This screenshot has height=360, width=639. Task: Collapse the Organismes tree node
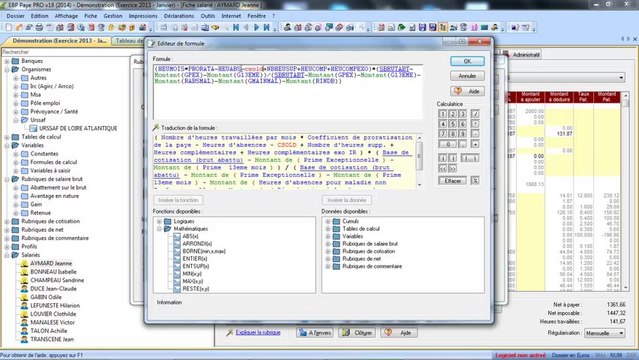pyautogui.click(x=7, y=70)
